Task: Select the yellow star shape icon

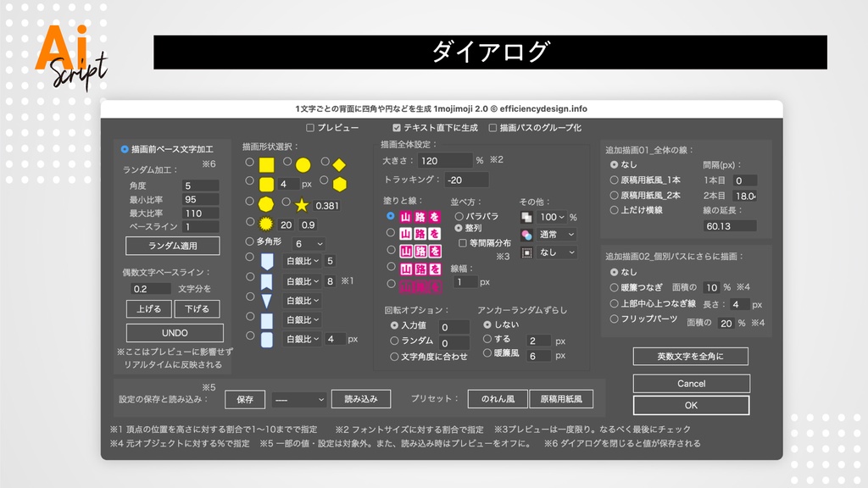Action: pyautogui.click(x=301, y=205)
